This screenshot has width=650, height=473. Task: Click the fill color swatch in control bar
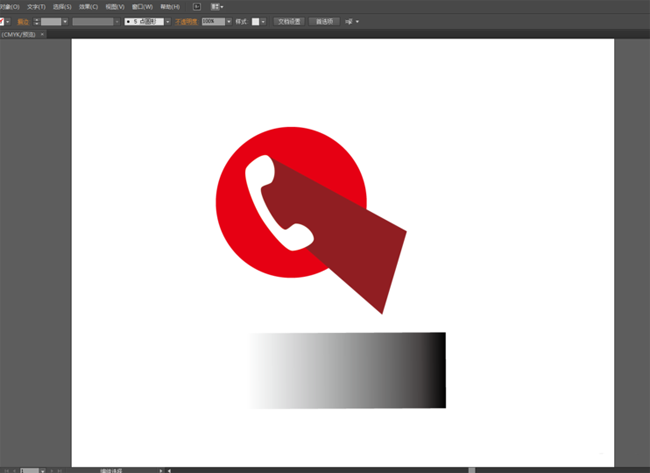3,21
